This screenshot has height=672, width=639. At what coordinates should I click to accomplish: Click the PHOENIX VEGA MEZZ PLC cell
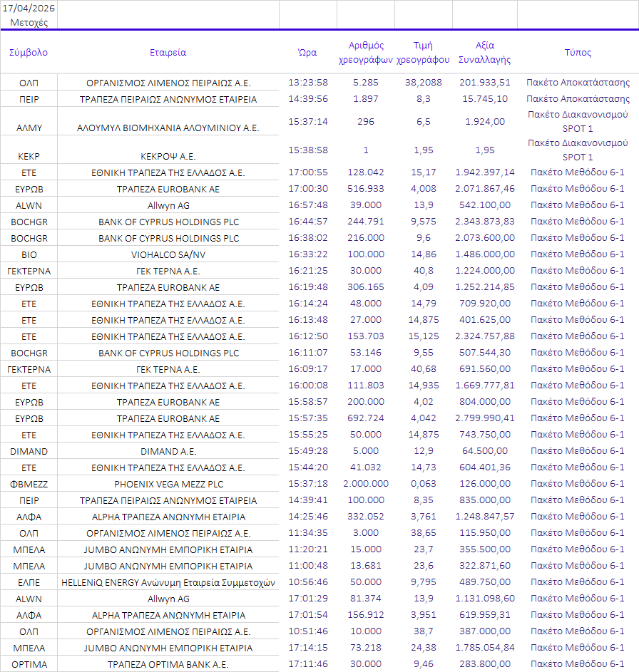tap(168, 485)
